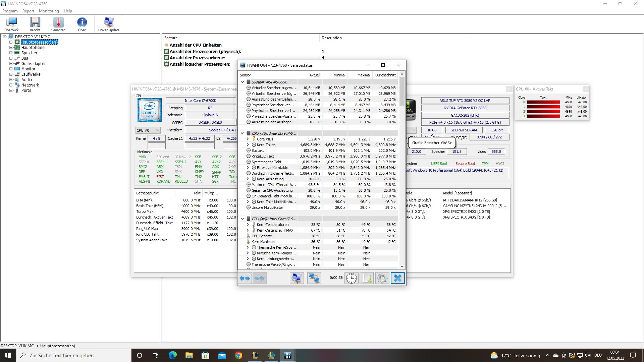This screenshot has height=362, width=644.
Task: Start sensor logging with sheet-plus icon
Action: coord(367,278)
